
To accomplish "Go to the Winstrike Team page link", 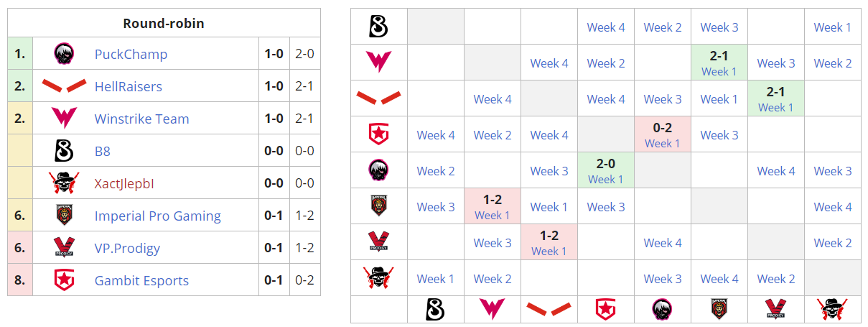I will (x=141, y=119).
